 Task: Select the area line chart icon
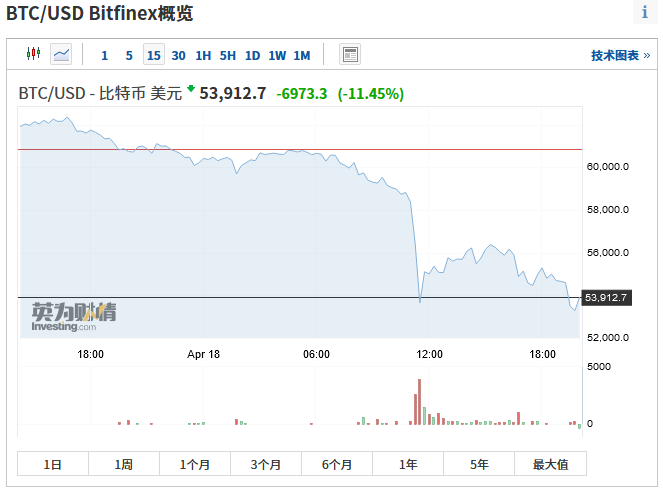pos(61,54)
